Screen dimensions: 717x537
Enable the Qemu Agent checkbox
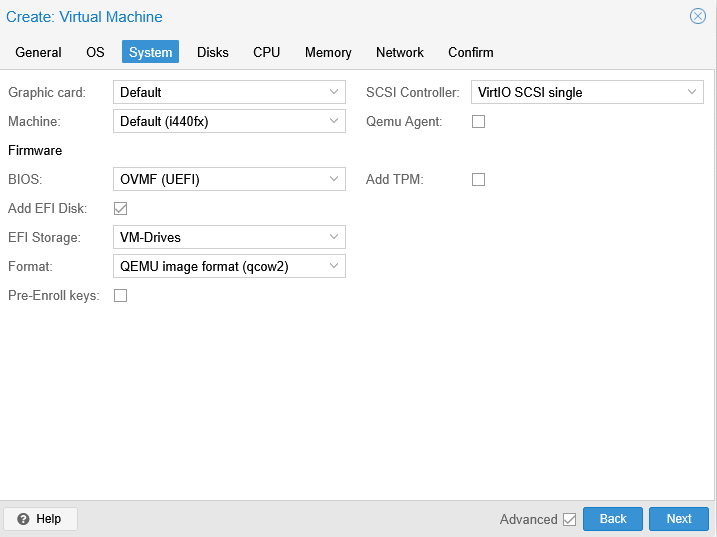[x=478, y=122]
